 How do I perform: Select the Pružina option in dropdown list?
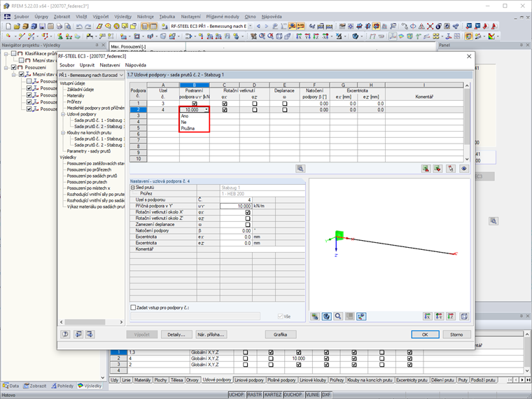[x=195, y=128]
